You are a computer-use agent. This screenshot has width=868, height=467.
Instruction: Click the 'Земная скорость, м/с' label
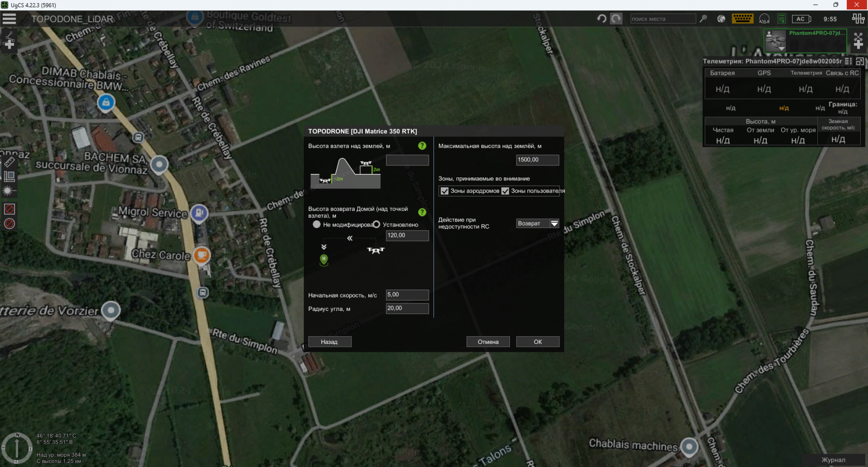tap(838, 125)
